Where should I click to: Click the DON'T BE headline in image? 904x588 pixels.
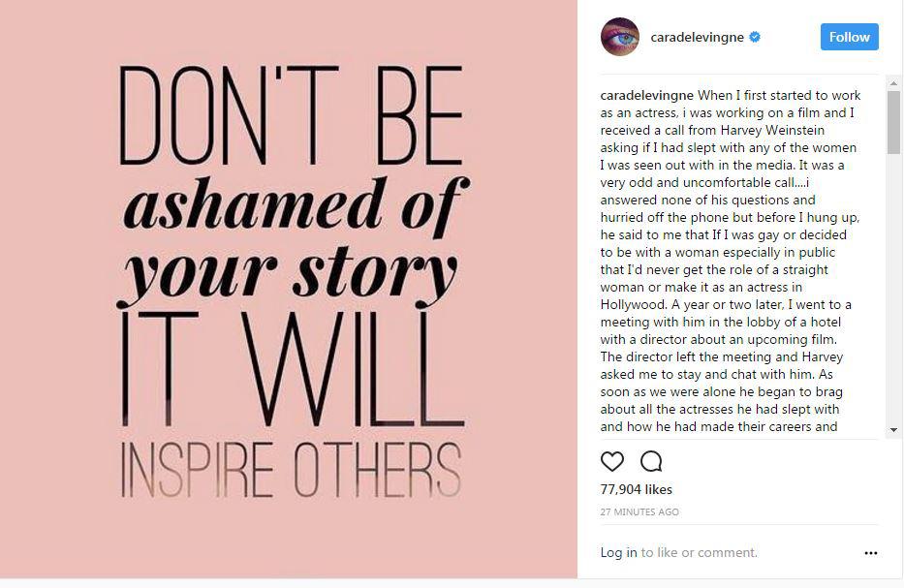(x=291, y=116)
